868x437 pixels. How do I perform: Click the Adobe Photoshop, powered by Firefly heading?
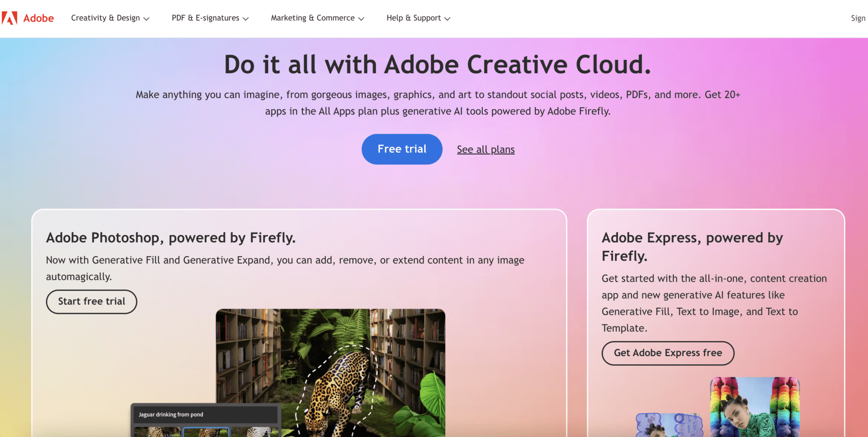pyautogui.click(x=171, y=238)
